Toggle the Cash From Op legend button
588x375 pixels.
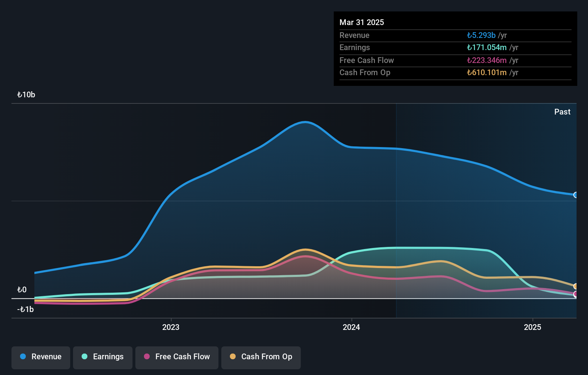(x=261, y=357)
